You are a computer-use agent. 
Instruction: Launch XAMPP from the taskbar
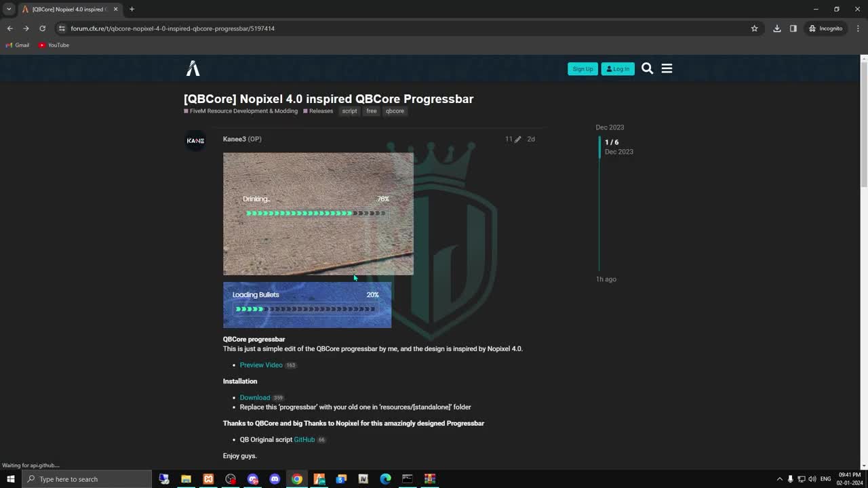click(208, 479)
